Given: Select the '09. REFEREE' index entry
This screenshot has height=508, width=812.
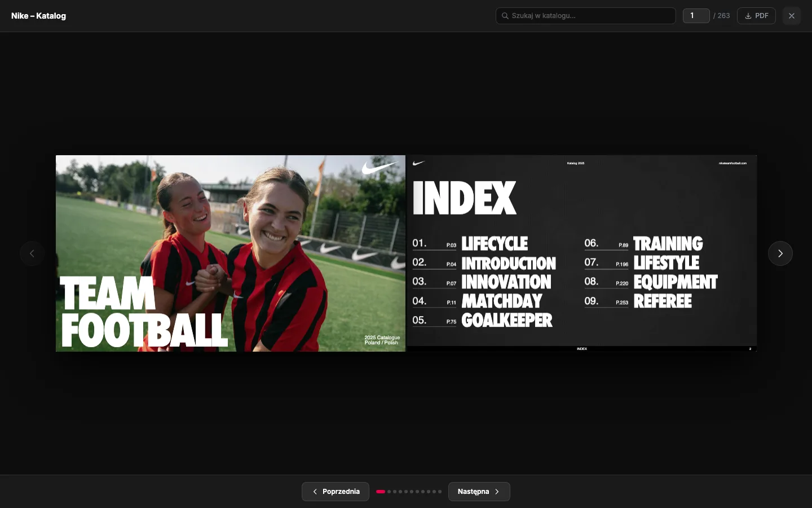Looking at the screenshot, I should point(638,301).
